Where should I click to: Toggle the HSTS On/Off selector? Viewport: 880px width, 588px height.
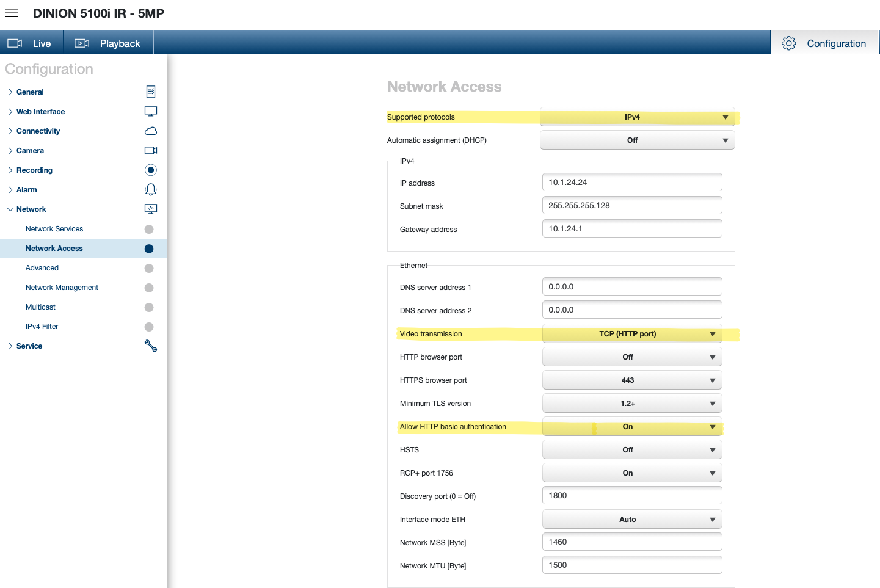pyautogui.click(x=631, y=450)
